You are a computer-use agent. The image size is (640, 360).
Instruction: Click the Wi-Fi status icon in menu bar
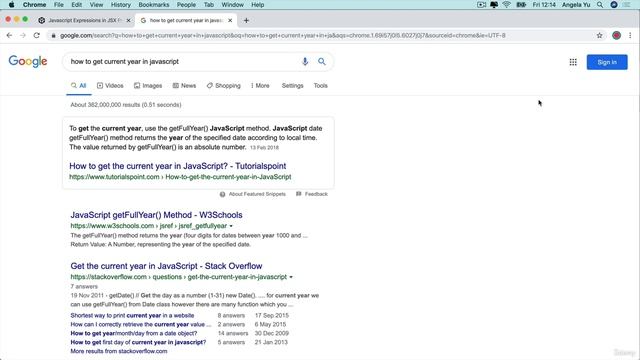(x=507, y=5)
